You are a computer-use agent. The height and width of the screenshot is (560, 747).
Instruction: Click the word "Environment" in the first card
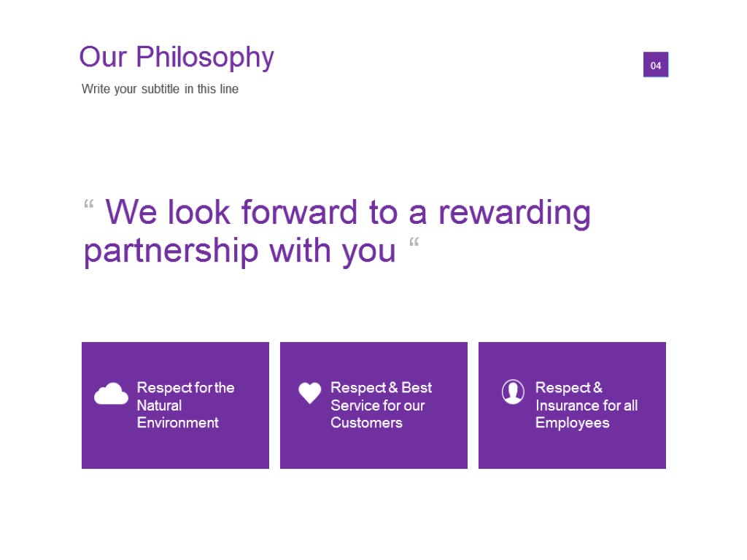[177, 423]
